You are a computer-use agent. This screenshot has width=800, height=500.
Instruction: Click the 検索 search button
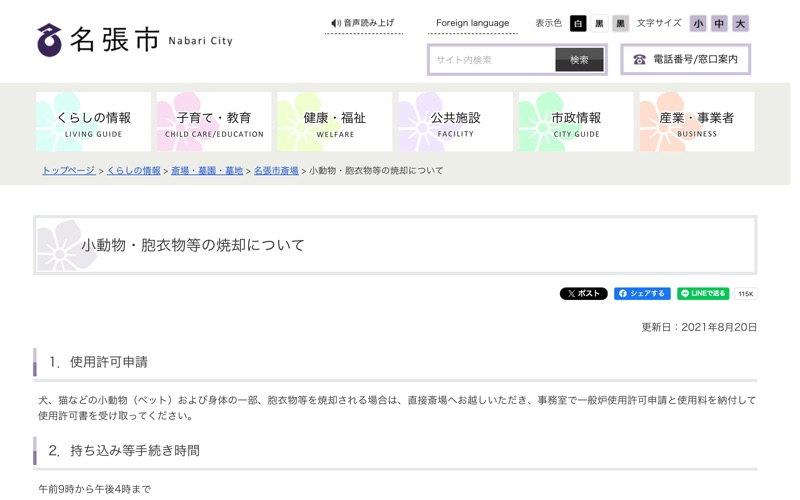[x=579, y=60]
